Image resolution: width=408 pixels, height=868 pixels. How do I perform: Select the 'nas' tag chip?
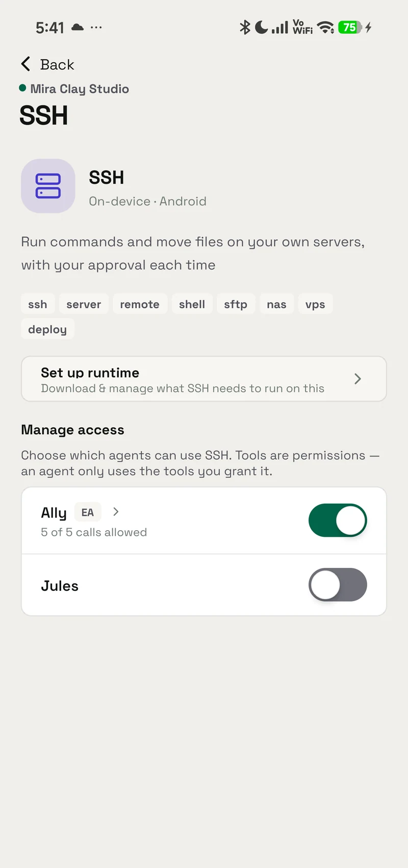pos(276,304)
